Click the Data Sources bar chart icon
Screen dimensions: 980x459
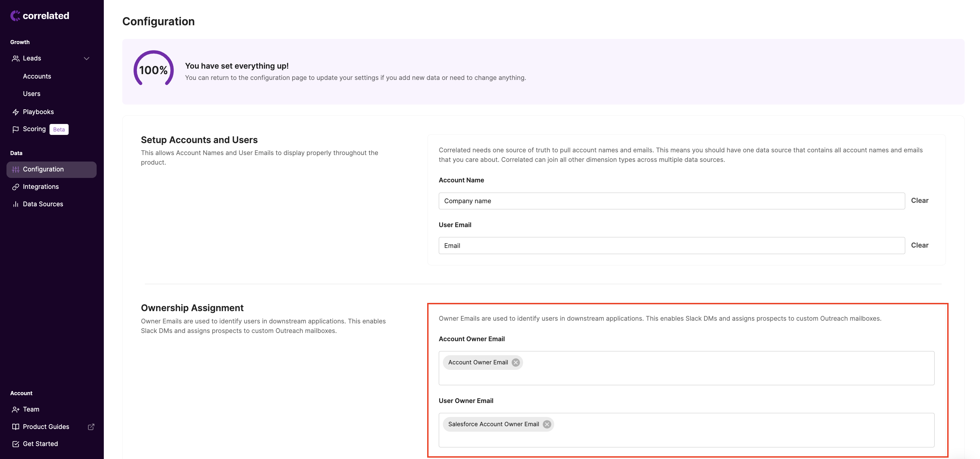click(16, 204)
